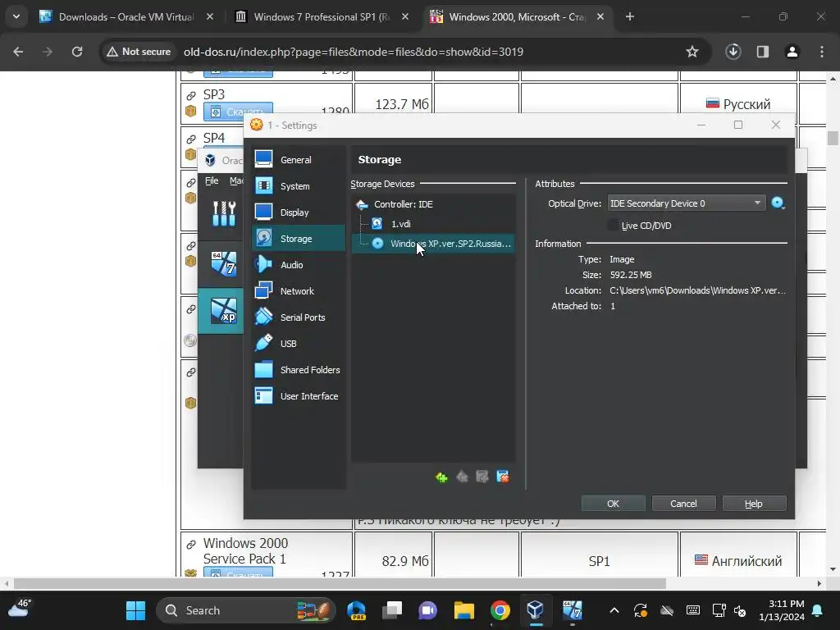Open File Explorer from taskbar
This screenshot has width=840, height=630.
coord(464,610)
